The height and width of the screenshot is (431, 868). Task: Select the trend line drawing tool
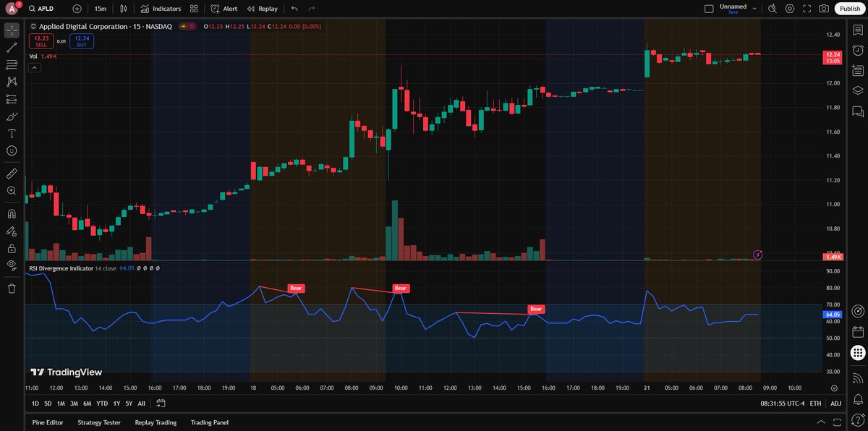coord(12,48)
